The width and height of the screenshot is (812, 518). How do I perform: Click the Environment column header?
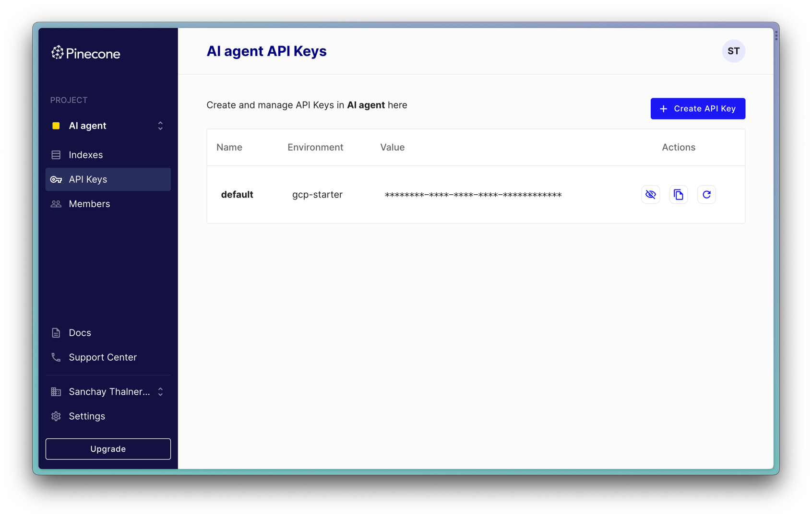[x=315, y=147]
